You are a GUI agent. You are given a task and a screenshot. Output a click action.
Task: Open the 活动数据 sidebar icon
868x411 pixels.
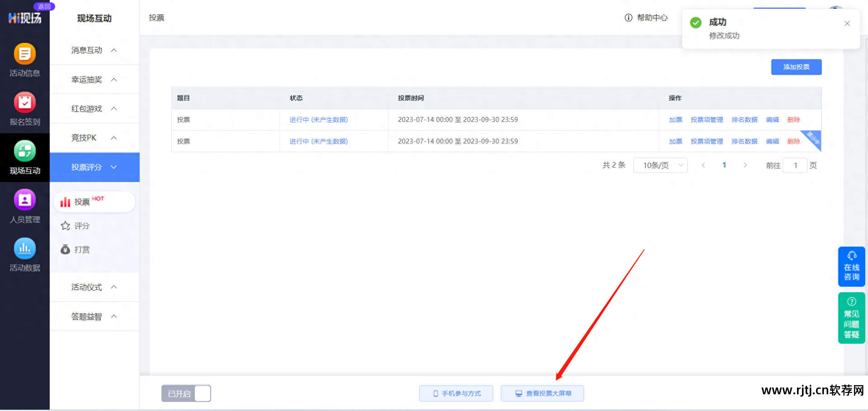coord(25,255)
